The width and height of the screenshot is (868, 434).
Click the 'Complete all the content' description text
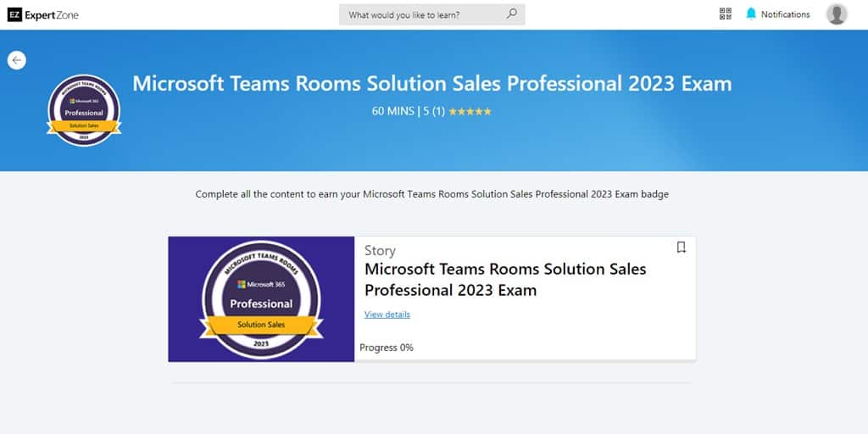431,194
